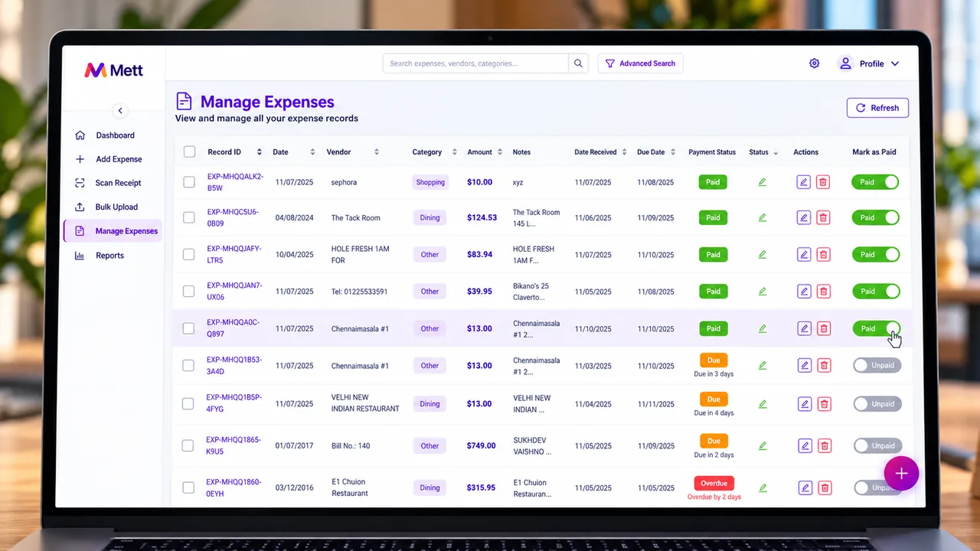This screenshot has height=551, width=980.
Task: Click the purple floating plus button
Action: click(901, 473)
